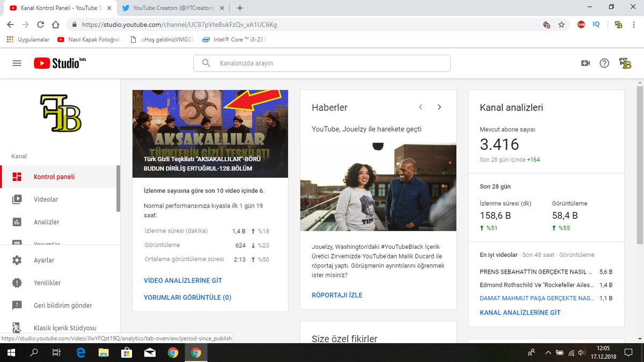Viewport: 644px width, 362px height.
Task: Open a new browser tab
Action: click(x=240, y=8)
